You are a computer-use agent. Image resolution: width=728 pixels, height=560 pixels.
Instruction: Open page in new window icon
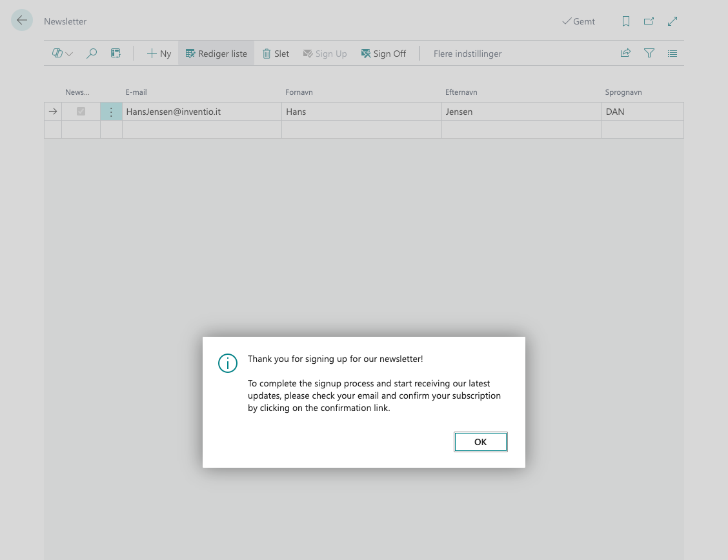649,21
